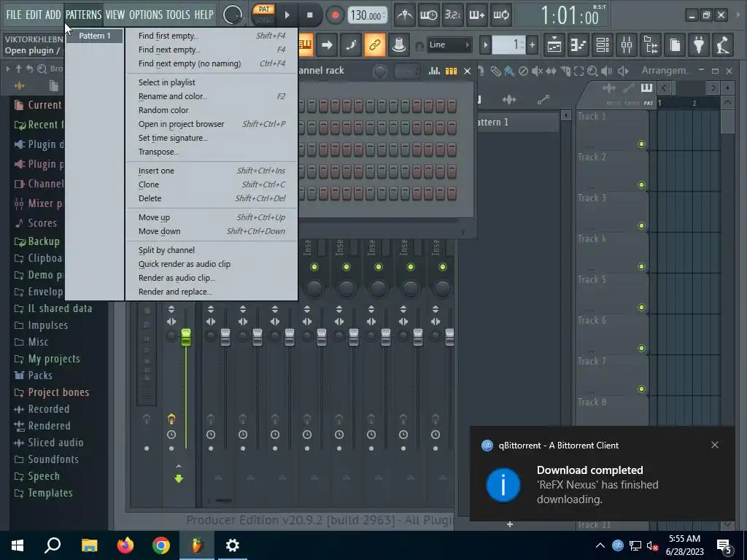Switch the PAT/SONG mode toggle
Image resolution: width=747 pixels, height=560 pixels.
[x=264, y=15]
